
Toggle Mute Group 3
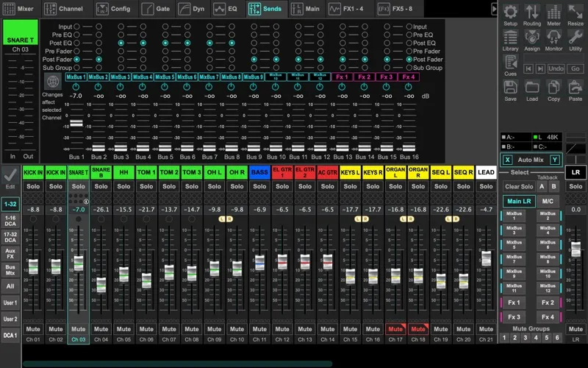[x=526, y=338]
